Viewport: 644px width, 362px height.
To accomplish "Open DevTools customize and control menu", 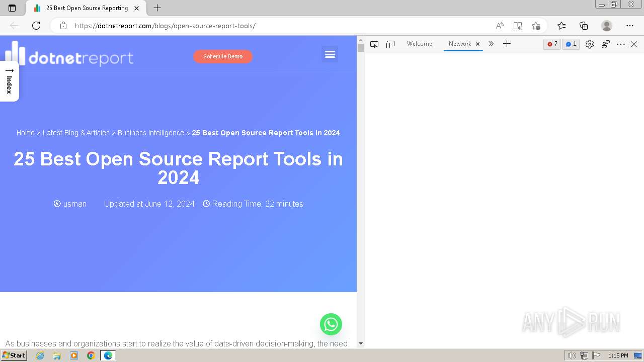I will (621, 44).
